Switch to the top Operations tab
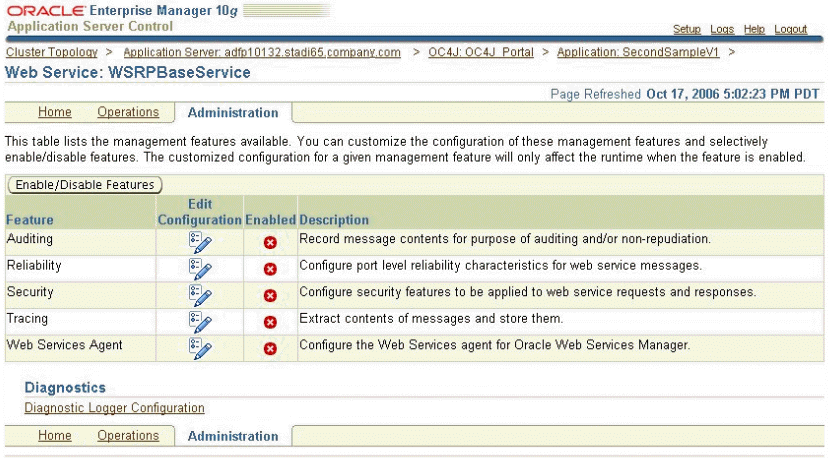 (128, 112)
